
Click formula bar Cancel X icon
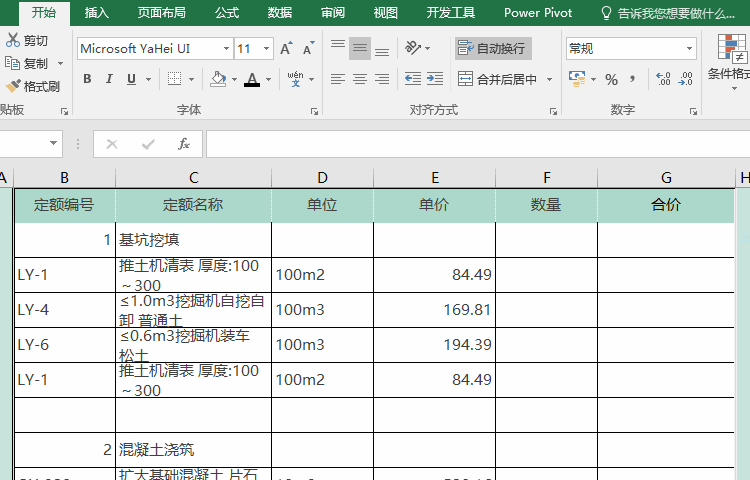click(112, 144)
